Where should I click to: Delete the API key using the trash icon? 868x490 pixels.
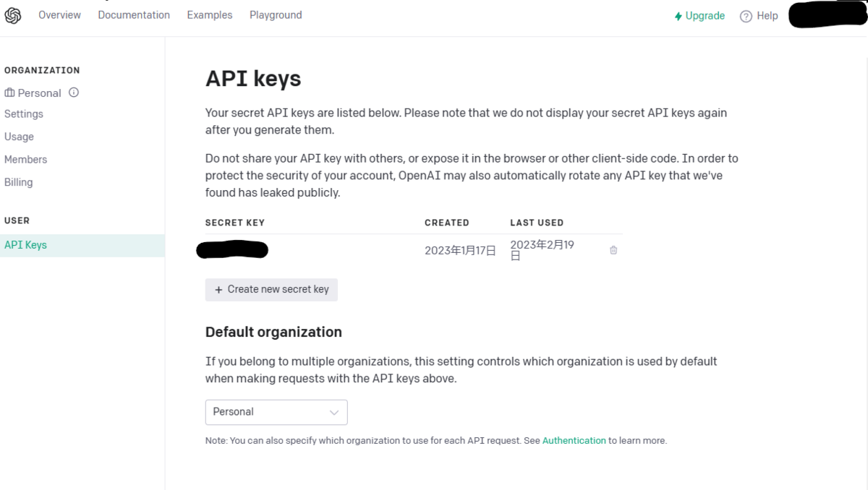(613, 249)
